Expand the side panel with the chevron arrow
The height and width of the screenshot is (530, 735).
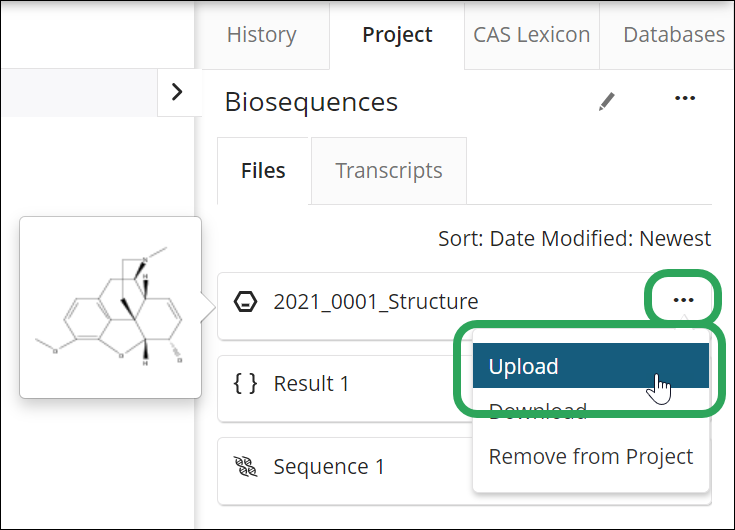(x=177, y=92)
